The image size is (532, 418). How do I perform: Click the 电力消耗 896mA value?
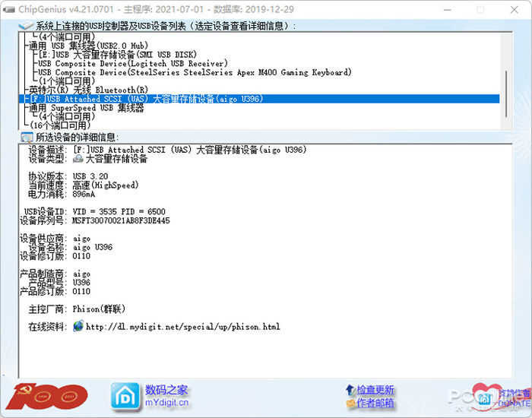[x=84, y=194]
